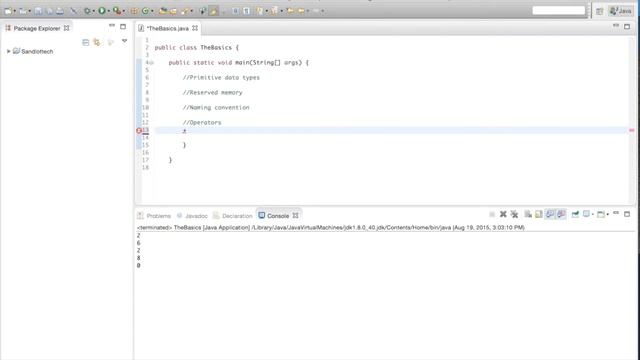The image size is (640, 360).
Task: Click the Run External Tools icon
Action: [117, 11]
